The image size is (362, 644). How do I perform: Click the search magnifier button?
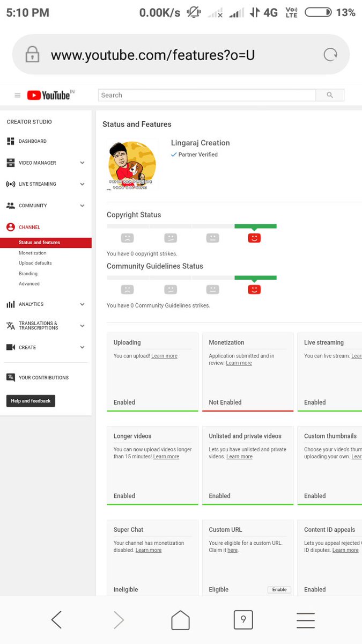tap(329, 95)
